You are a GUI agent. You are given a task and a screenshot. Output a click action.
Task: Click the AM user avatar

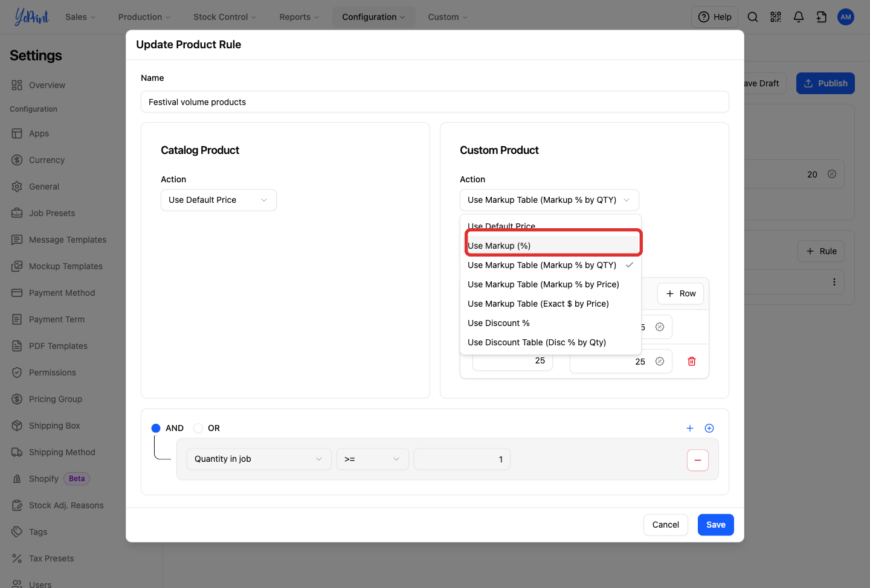pos(846,17)
